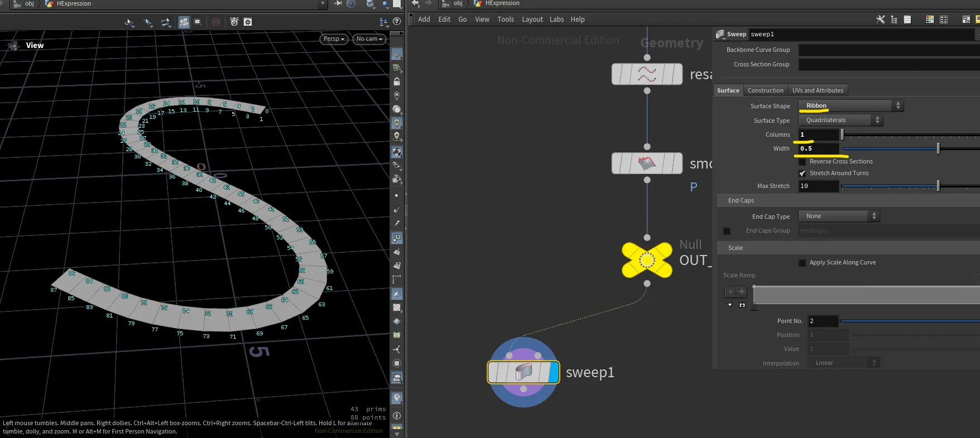Image resolution: width=980 pixels, height=438 pixels.
Task: Open the Go menu in network editor
Action: pos(463,20)
